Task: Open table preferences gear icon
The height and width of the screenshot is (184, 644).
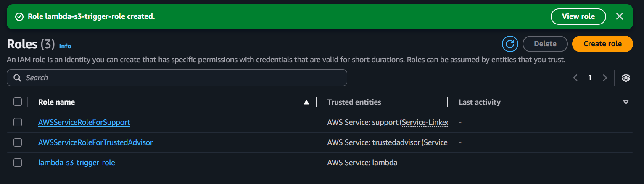Action: pos(626,78)
